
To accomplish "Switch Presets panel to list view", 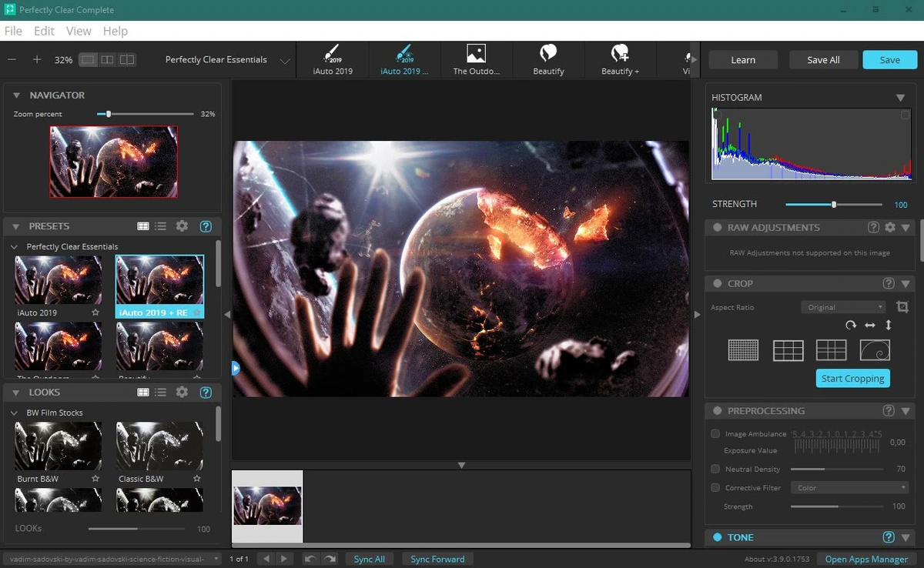I will pyautogui.click(x=161, y=226).
